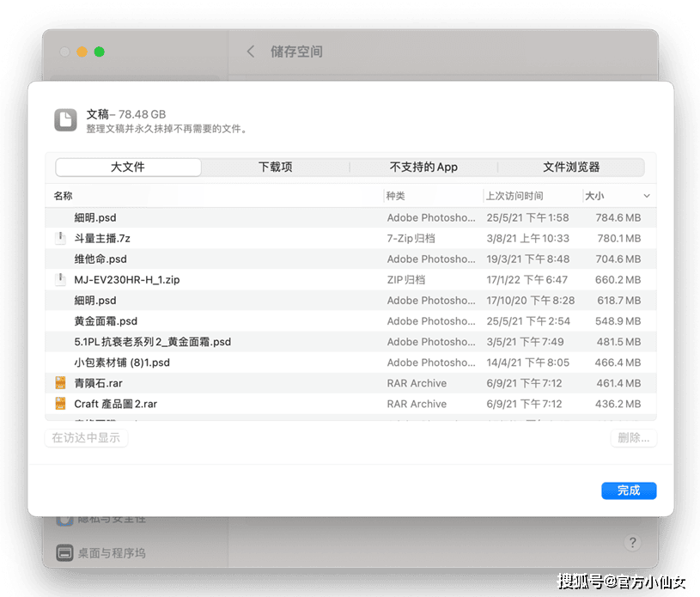This screenshot has width=700, height=597.
Task: Click the 481.5 MB size value
Action: [618, 342]
